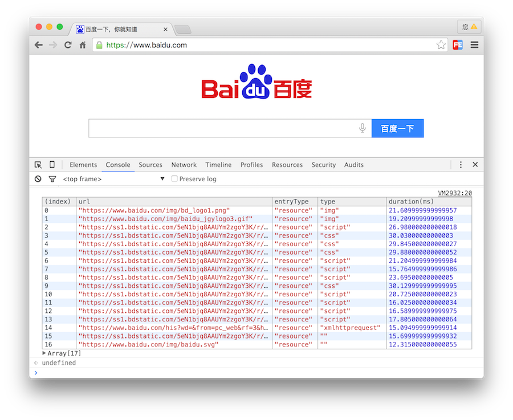The image size is (513, 420).
Task: Open the top frame context dropdown
Action: pos(113,179)
